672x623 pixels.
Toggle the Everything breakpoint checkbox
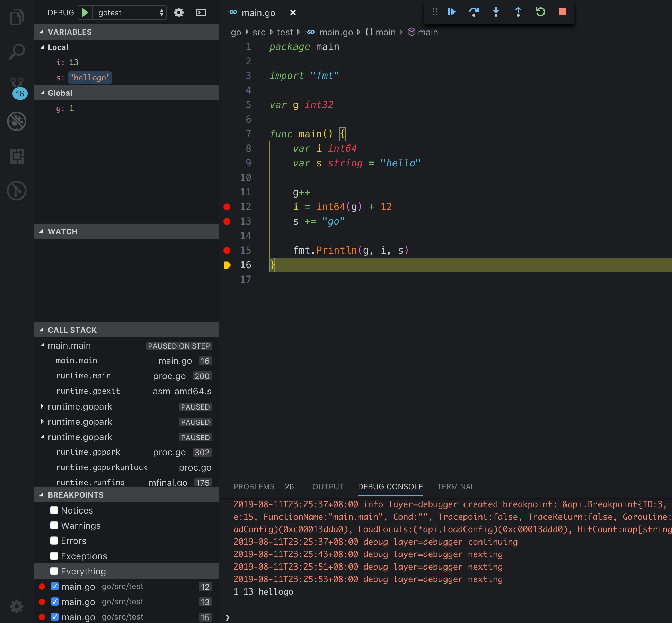tap(54, 571)
